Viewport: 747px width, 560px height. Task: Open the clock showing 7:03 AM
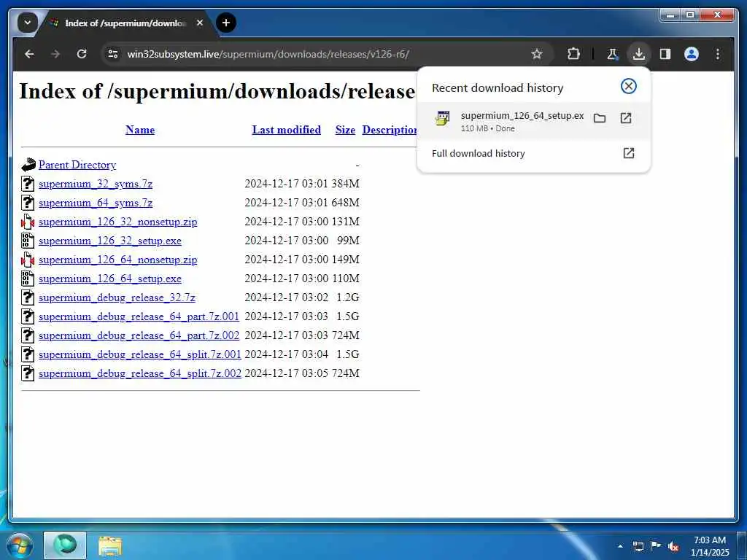(710, 546)
